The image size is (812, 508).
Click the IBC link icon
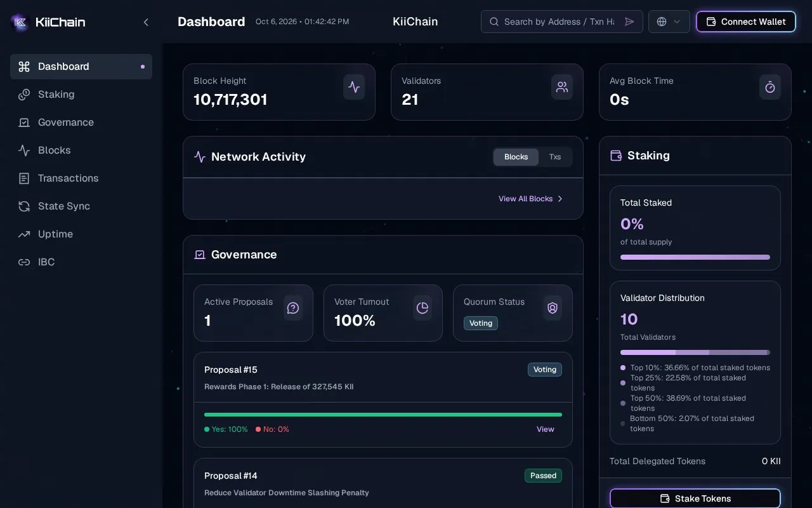[x=24, y=262]
